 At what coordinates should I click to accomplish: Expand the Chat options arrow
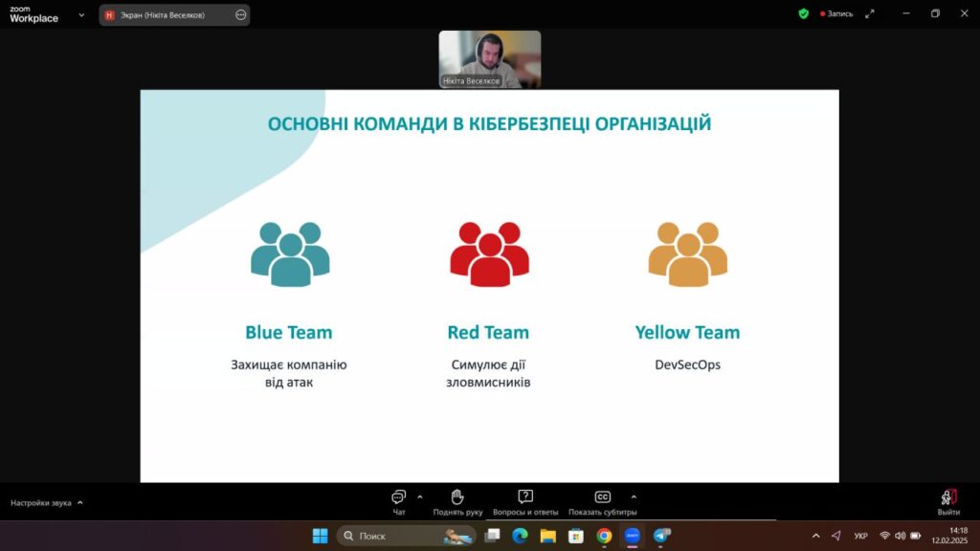tap(420, 496)
